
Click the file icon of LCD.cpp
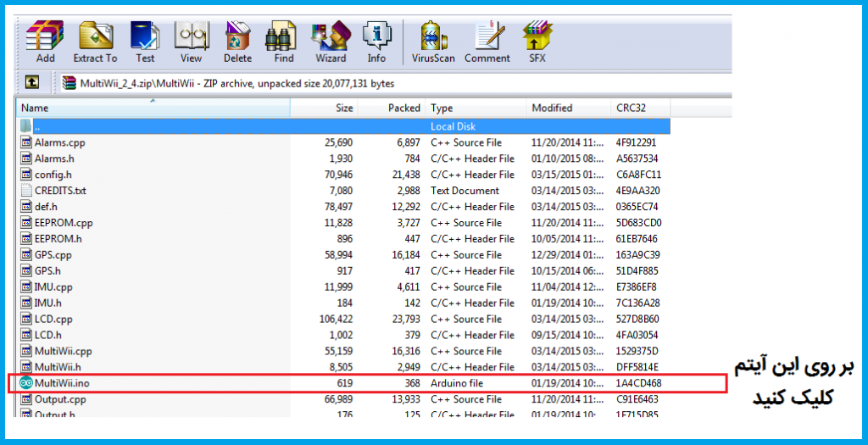tap(26, 319)
